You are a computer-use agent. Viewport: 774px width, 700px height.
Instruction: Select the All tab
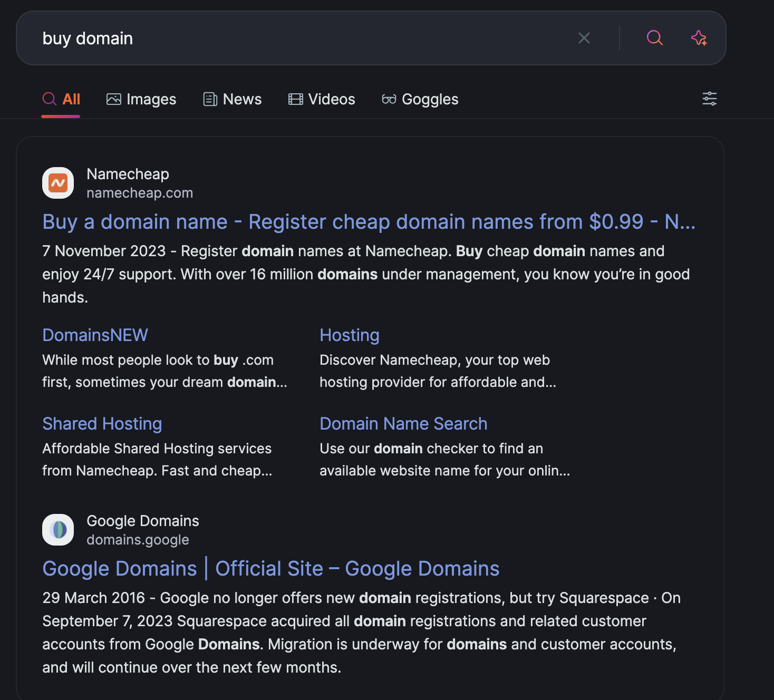pos(61,99)
